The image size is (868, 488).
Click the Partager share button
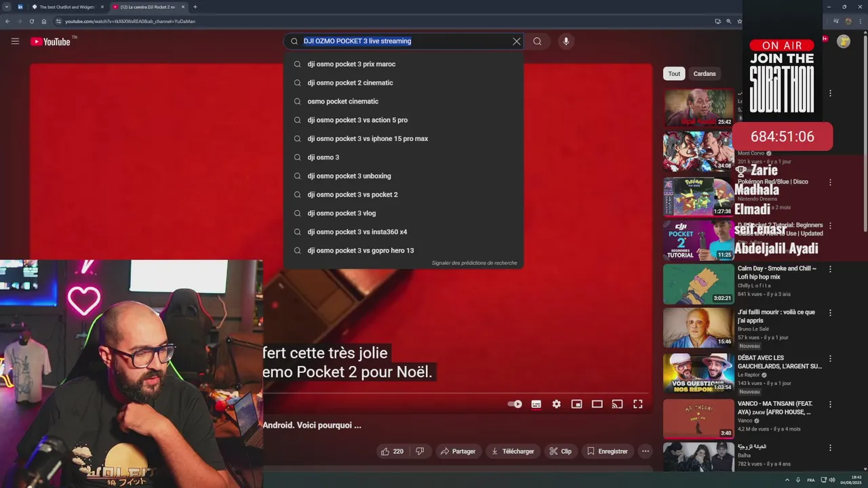tap(458, 451)
